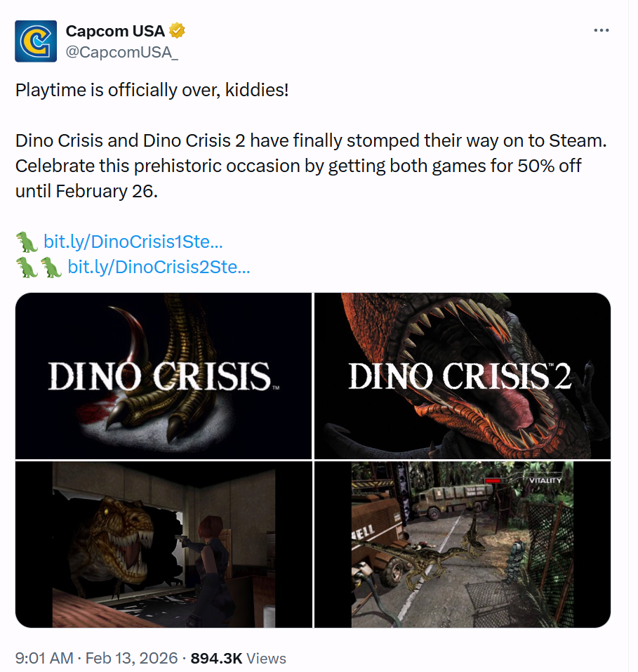The height and width of the screenshot is (672, 638).
Task: Click the gold verified badge
Action: [x=178, y=31]
